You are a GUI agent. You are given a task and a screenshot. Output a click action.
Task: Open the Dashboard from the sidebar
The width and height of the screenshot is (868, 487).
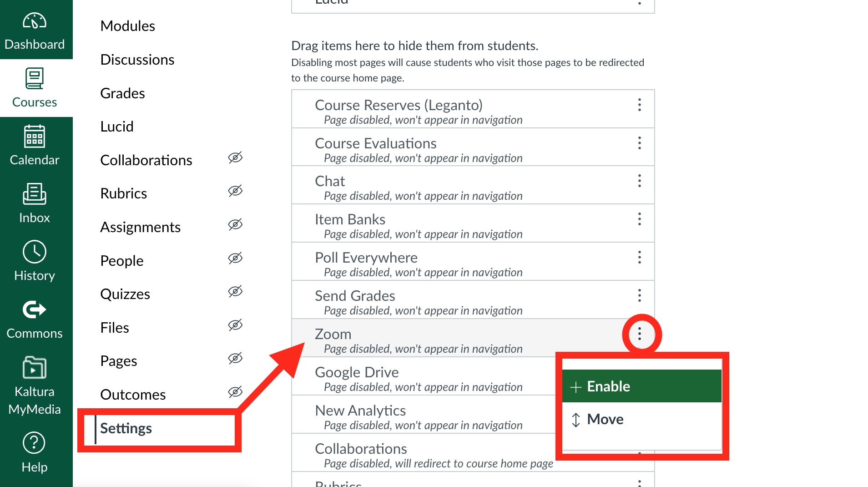(35, 30)
